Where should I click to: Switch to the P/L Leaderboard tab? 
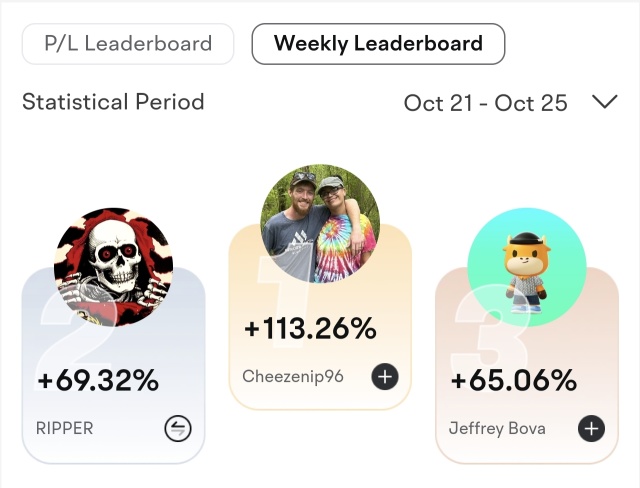click(128, 44)
